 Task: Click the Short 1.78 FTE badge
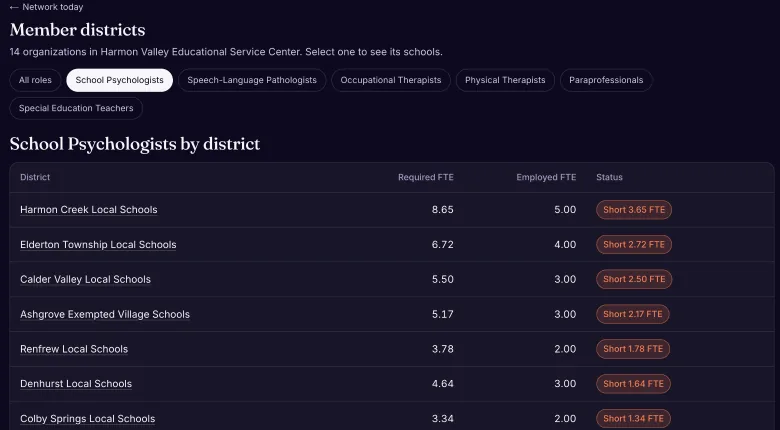(x=633, y=349)
